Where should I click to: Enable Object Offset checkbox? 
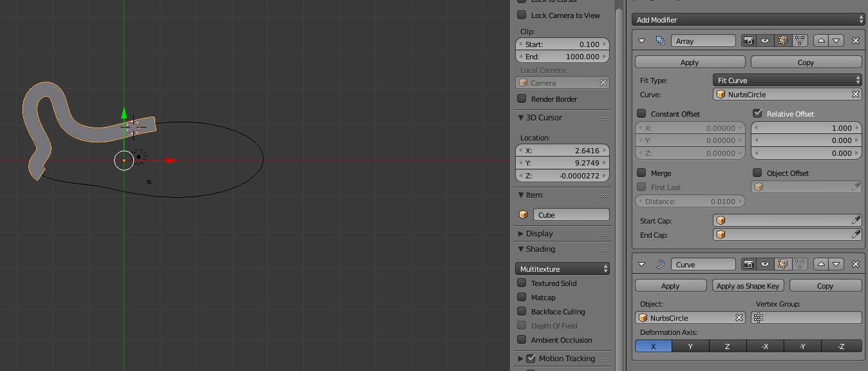click(x=757, y=173)
